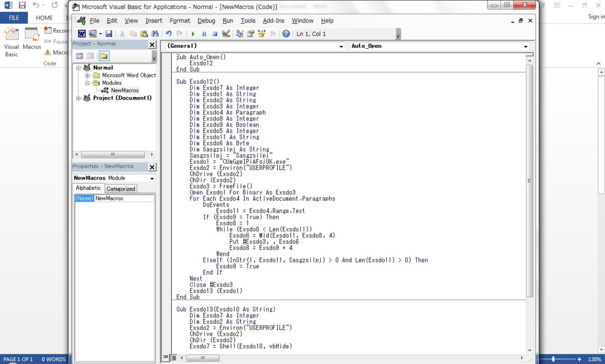Open the Debug menu
Viewport: 605px width, 364px height.
[206, 21]
